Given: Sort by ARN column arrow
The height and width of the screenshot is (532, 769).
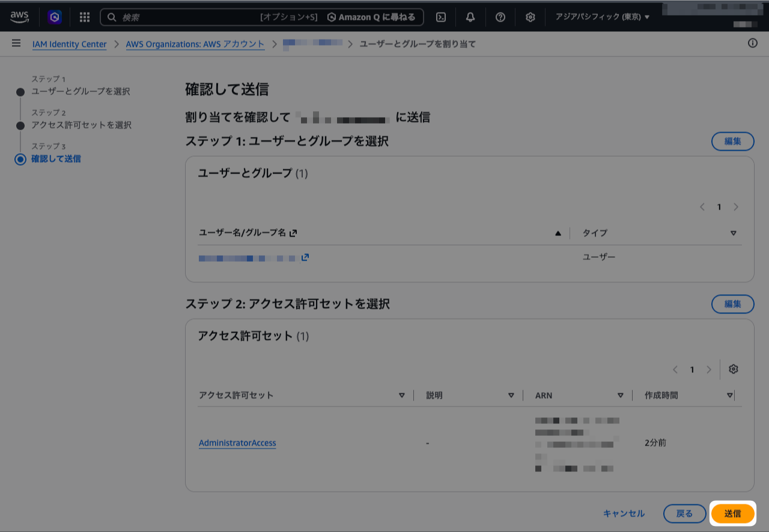Looking at the screenshot, I should point(621,395).
